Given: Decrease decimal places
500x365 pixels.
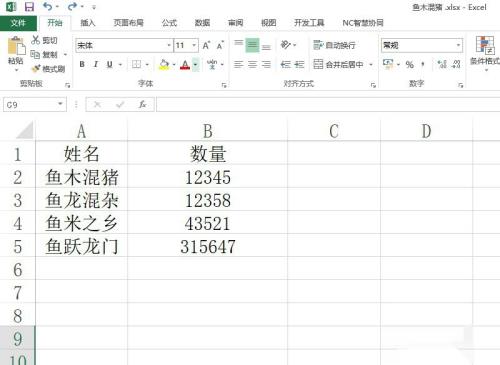Looking at the screenshot, I should (456, 64).
